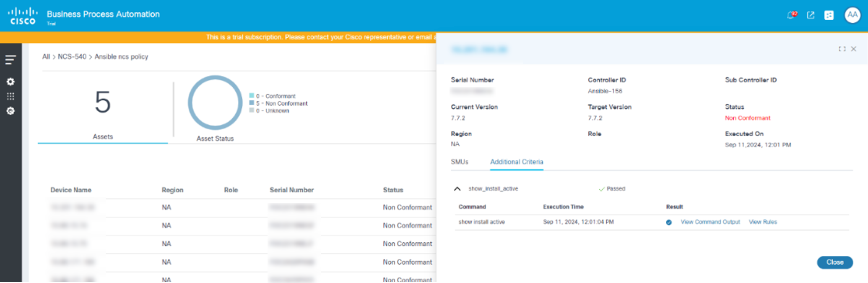The image size is (868, 283).
Task: Go to All in breadcrumb
Action: tap(46, 57)
